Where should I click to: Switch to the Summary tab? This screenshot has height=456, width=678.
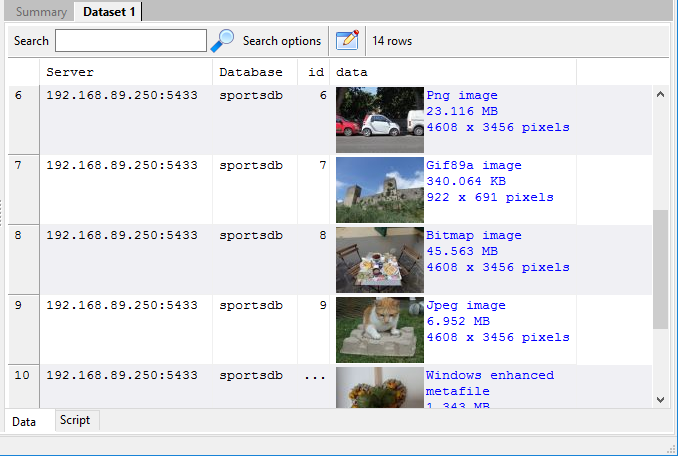41,12
